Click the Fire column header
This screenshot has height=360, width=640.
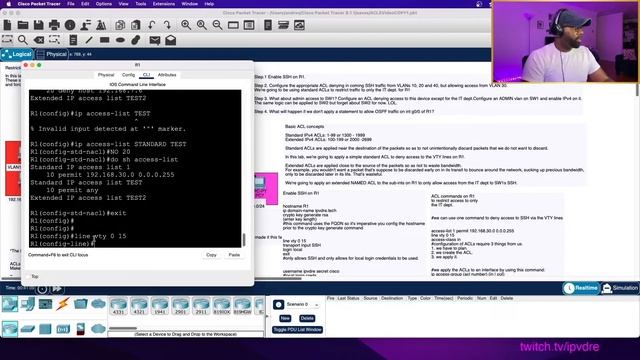(331, 298)
